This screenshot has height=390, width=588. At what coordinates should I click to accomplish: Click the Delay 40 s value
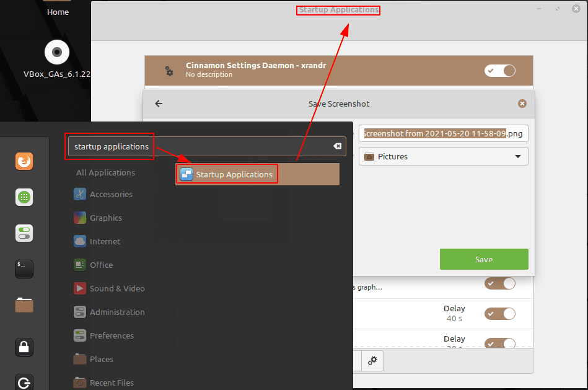coord(454,318)
